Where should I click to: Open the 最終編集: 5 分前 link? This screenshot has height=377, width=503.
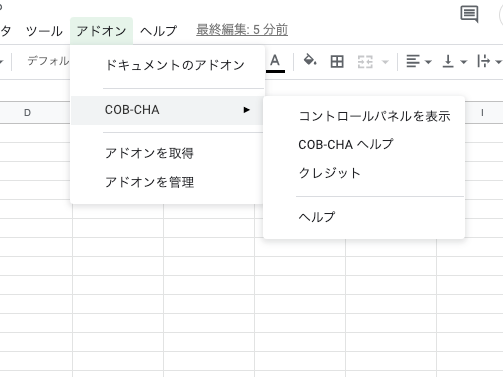point(242,30)
